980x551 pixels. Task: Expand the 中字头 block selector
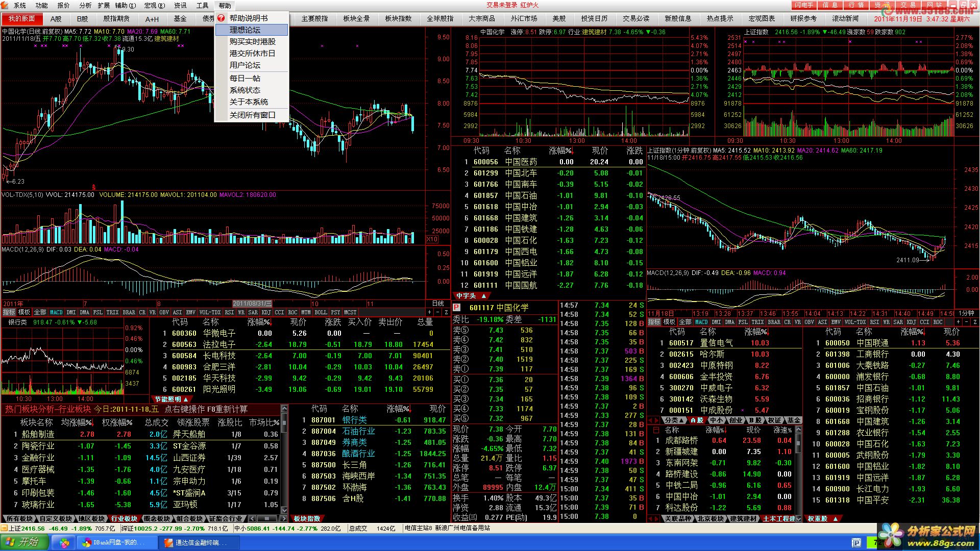coord(471,296)
